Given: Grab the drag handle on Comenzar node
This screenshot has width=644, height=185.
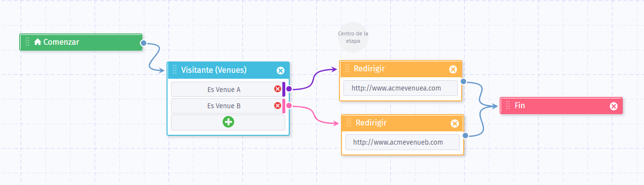Looking at the screenshot, I should click(28, 42).
